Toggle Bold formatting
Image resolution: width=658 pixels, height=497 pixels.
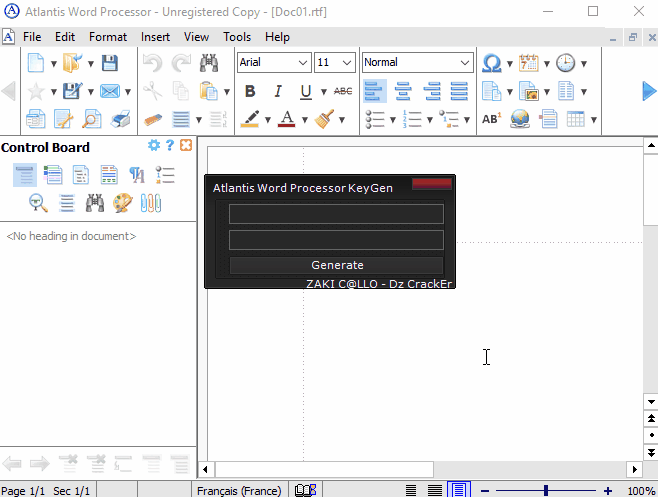click(x=250, y=91)
